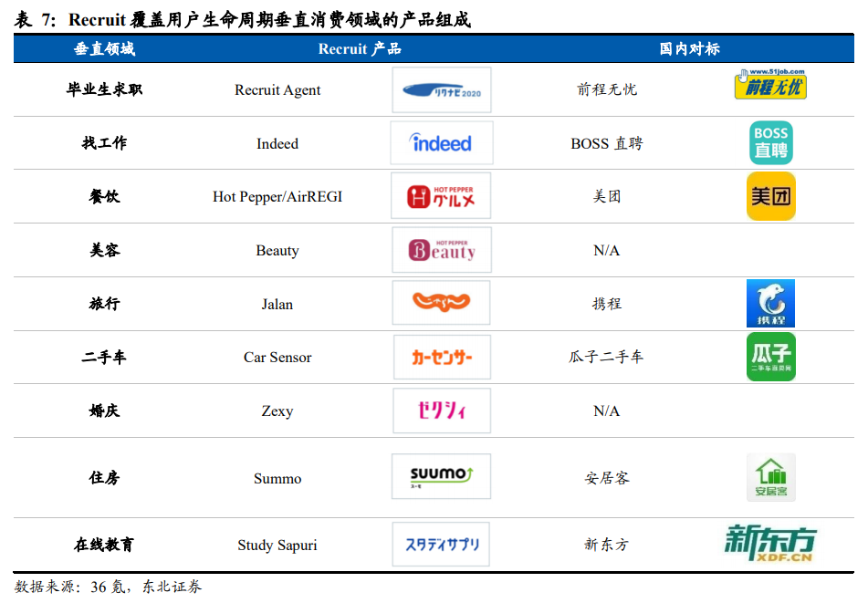The height and width of the screenshot is (603, 868).
Task: Select the 'Hot Pepper/AirREGI' product text
Action: pyautogui.click(x=277, y=196)
